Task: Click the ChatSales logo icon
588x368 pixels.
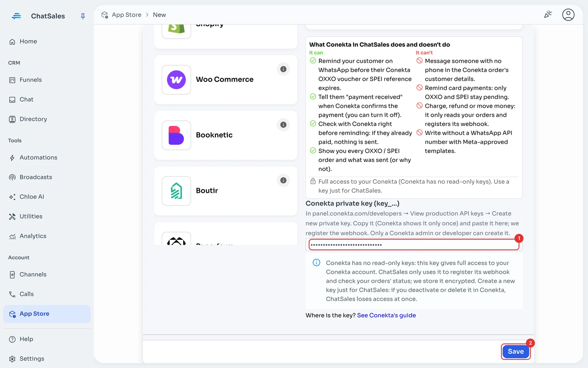Action: click(17, 16)
